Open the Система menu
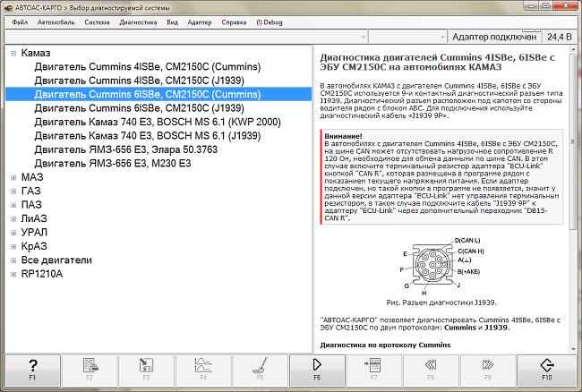Image resolution: width=582 pixels, height=392 pixels. [x=97, y=22]
